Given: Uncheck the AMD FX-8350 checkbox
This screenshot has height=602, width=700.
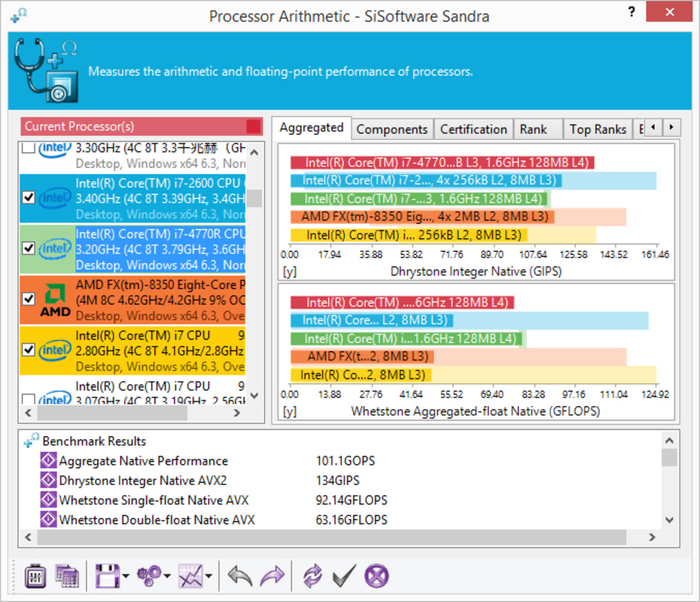Looking at the screenshot, I should click(x=29, y=299).
